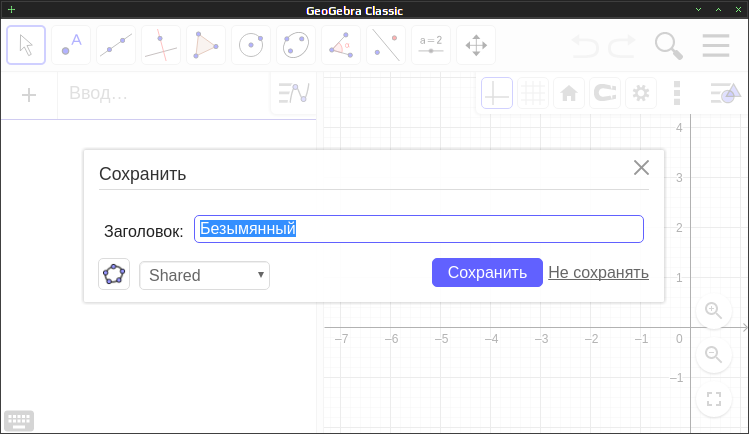Select the Slider a=2 tool
This screenshot has height=434, width=749.
click(431, 45)
